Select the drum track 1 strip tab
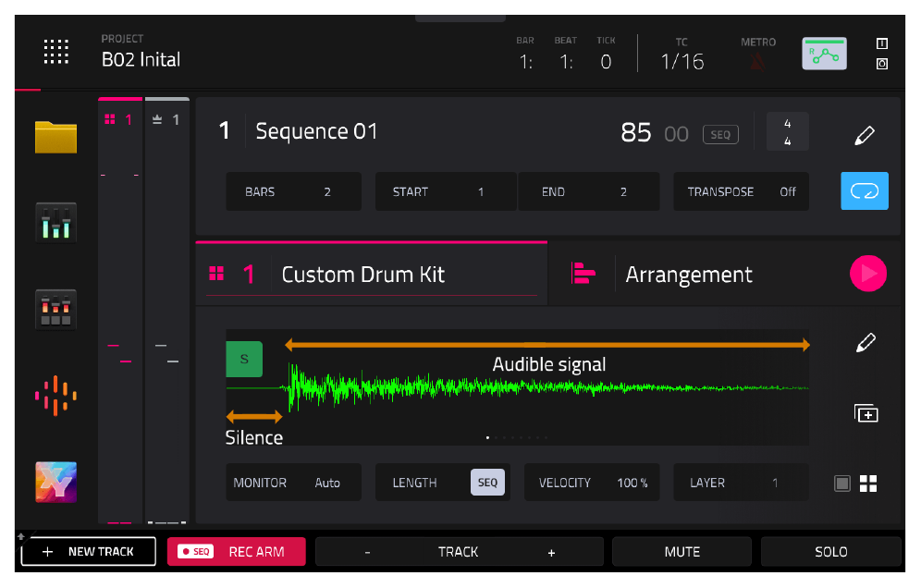Screen dimensions: 921x588 pos(120,120)
